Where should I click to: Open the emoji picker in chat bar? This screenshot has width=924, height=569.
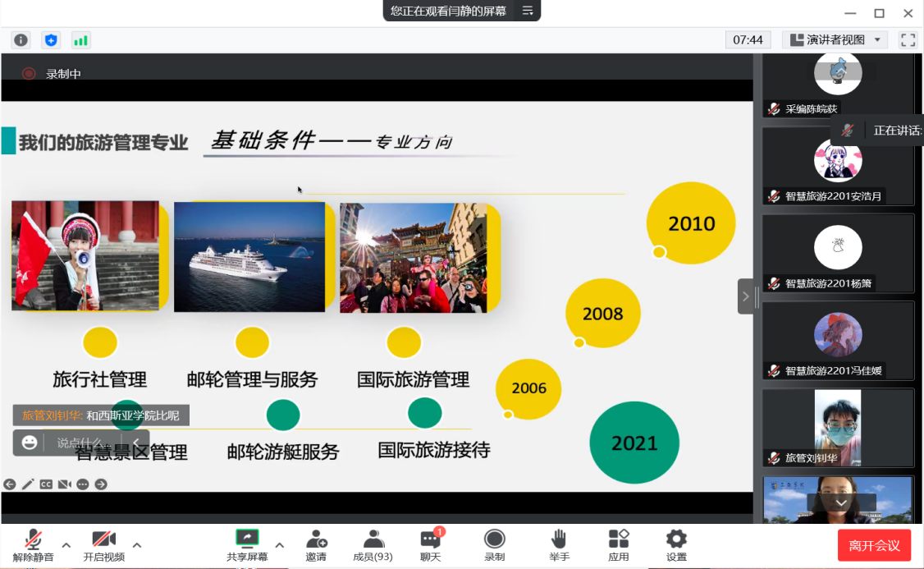click(30, 443)
